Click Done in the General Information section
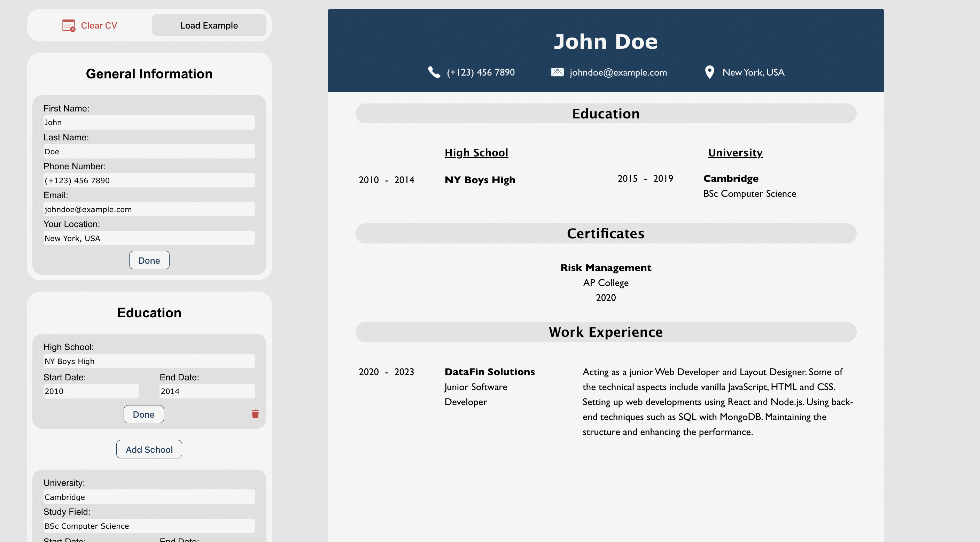This screenshot has width=980, height=542. point(149,260)
